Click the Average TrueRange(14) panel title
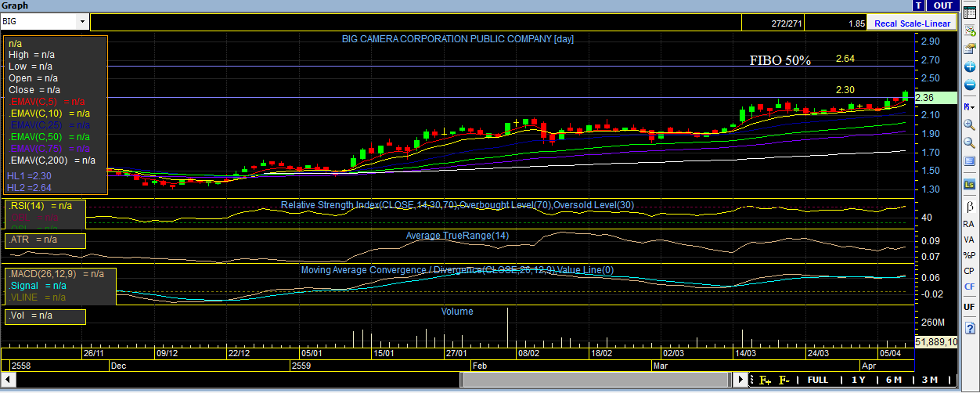This screenshot has width=980, height=393. coord(457,236)
